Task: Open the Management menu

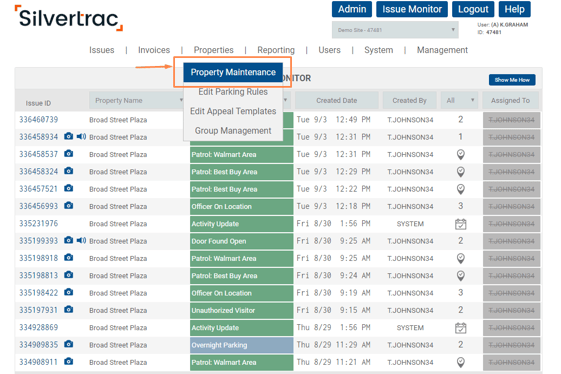Action: (x=442, y=50)
